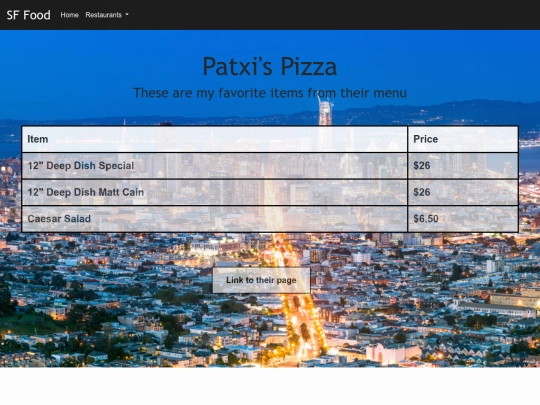This screenshot has height=405, width=540.
Task: Click the 12" Deep Dish Special cell
Action: tap(215, 166)
